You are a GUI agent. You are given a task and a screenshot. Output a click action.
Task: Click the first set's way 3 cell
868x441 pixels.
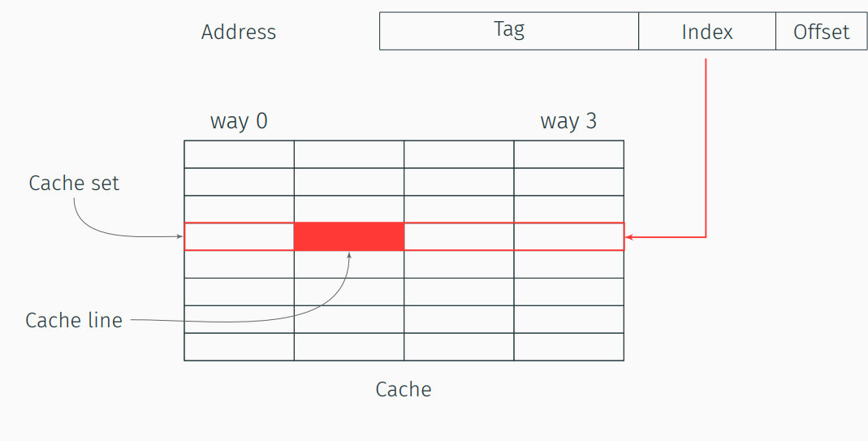point(568,154)
